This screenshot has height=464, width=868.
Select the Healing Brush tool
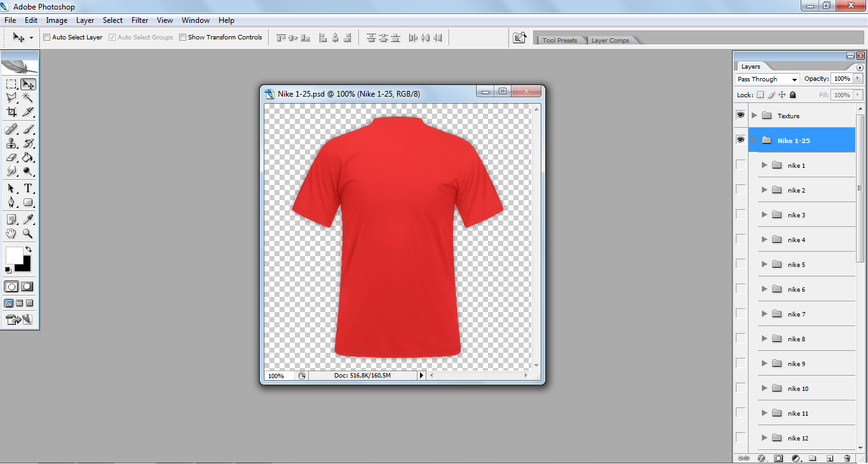pyautogui.click(x=11, y=129)
